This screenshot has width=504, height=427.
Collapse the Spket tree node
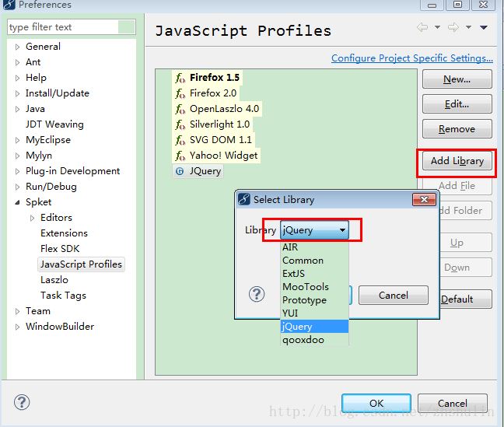click(x=17, y=202)
